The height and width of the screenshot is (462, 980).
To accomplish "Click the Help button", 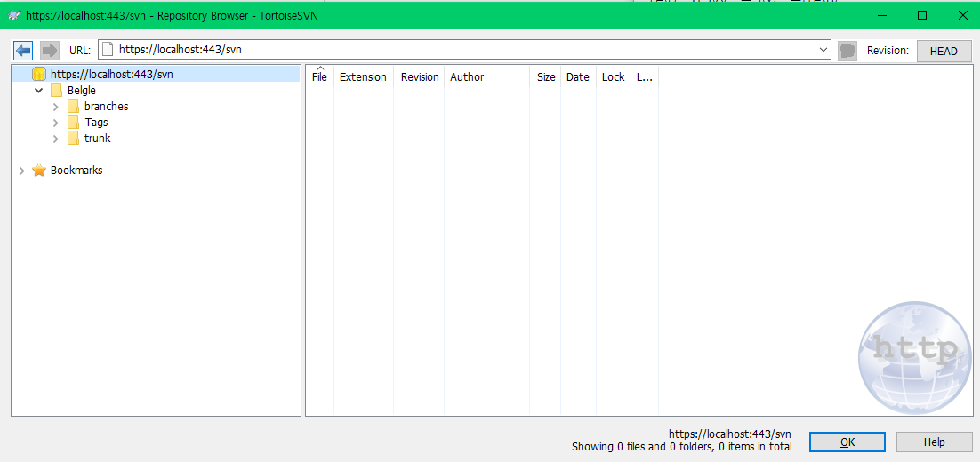I will click(x=934, y=442).
